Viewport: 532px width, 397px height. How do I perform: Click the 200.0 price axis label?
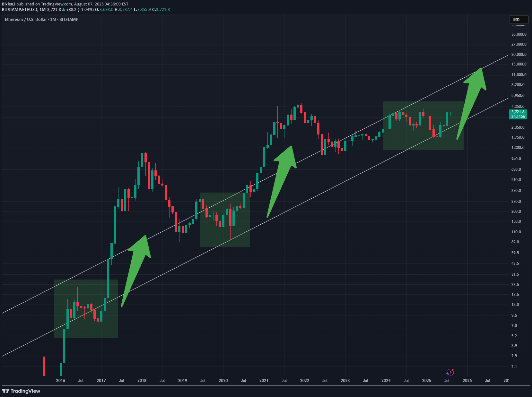pos(516,211)
